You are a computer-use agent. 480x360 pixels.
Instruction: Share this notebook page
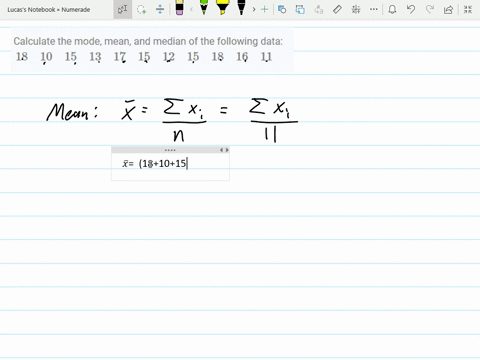[448, 9]
